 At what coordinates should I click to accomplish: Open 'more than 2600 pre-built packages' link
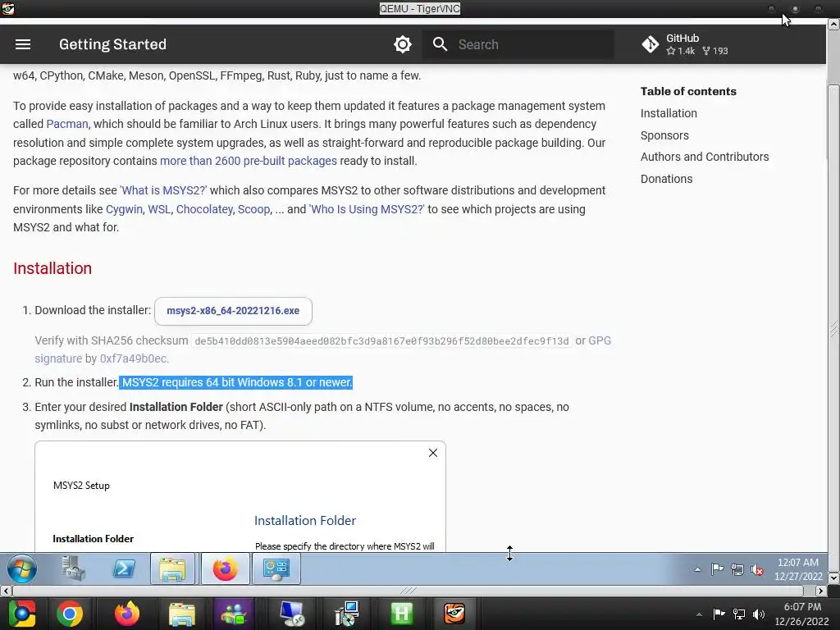tap(249, 162)
